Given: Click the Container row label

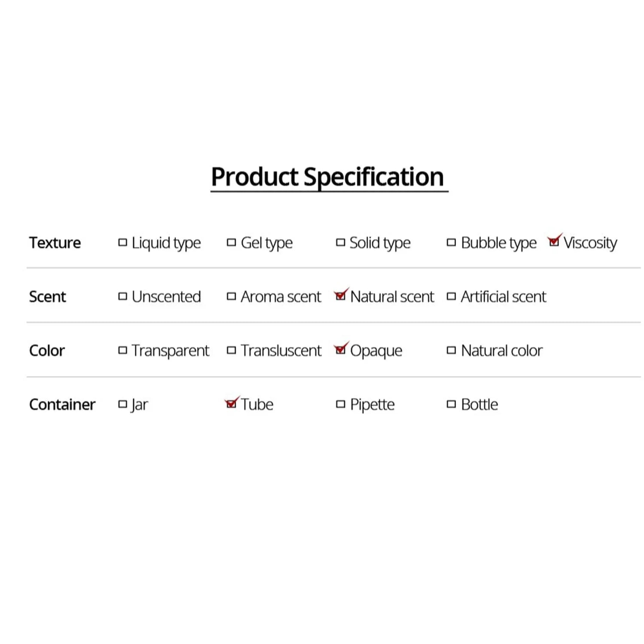Looking at the screenshot, I should [62, 404].
